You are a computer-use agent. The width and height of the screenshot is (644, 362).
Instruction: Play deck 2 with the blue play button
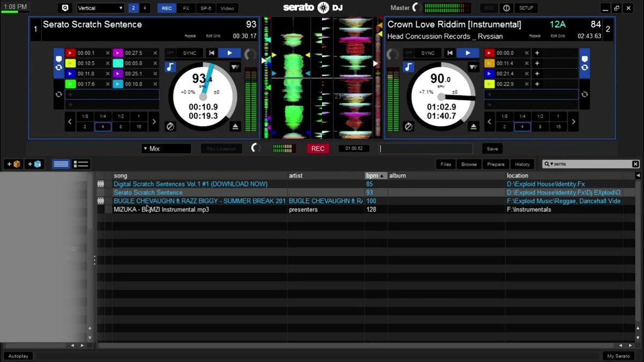(468, 53)
